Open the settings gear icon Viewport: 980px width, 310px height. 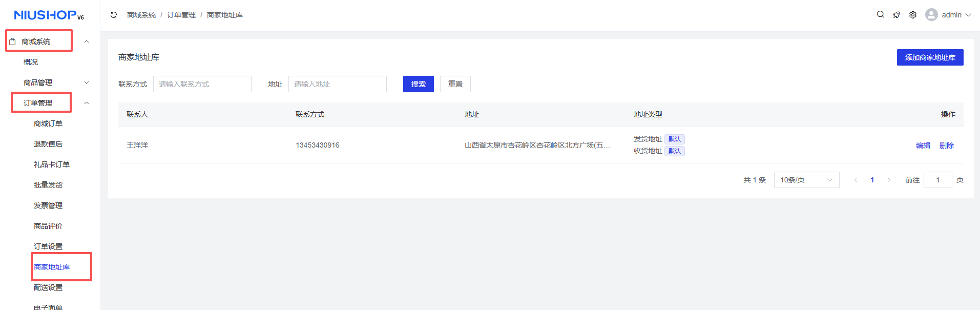tap(913, 15)
